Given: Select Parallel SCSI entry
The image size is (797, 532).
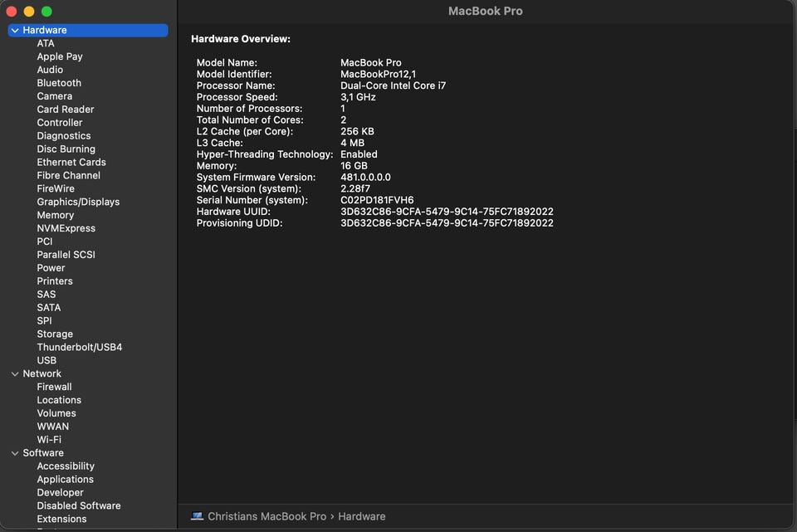Looking at the screenshot, I should pos(66,255).
